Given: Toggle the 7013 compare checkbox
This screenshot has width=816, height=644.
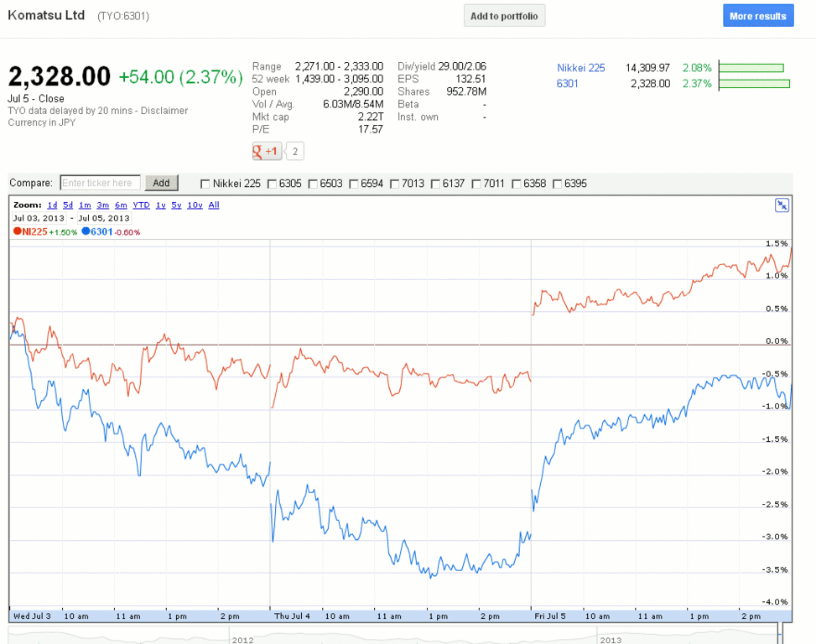Looking at the screenshot, I should 394,184.
